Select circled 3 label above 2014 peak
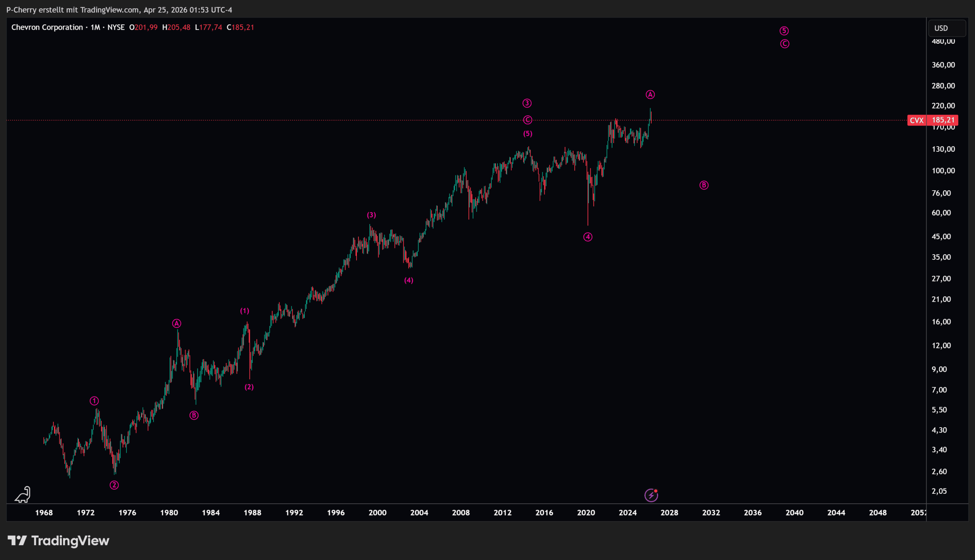Image resolution: width=975 pixels, height=560 pixels. (527, 103)
